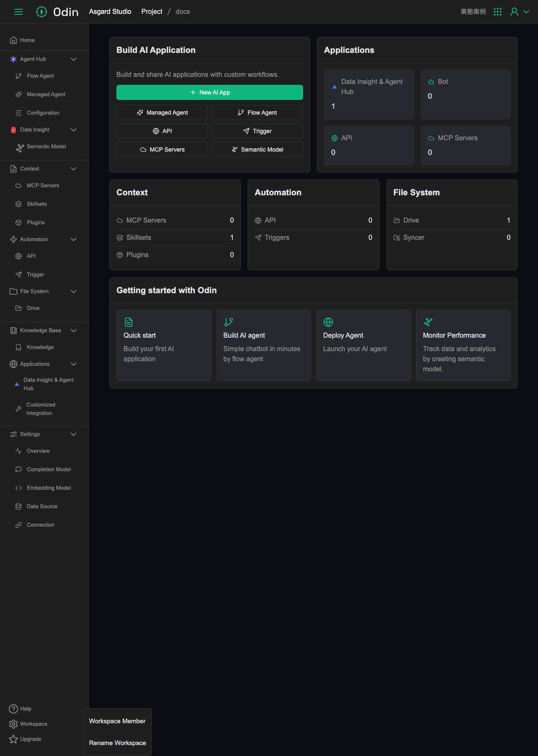538x756 pixels.
Task: Go to Project breadcrumb in header
Action: click(152, 12)
